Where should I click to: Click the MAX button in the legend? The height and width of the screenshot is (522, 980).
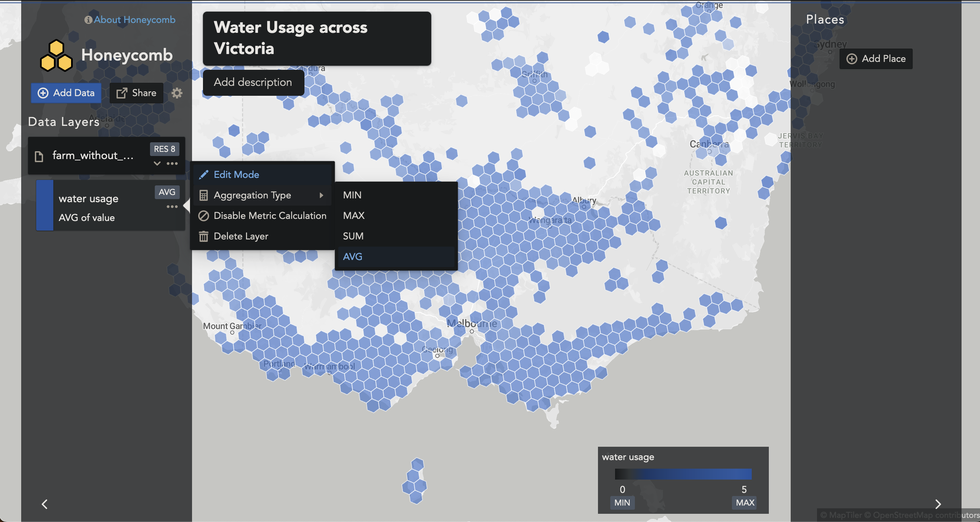coord(745,503)
